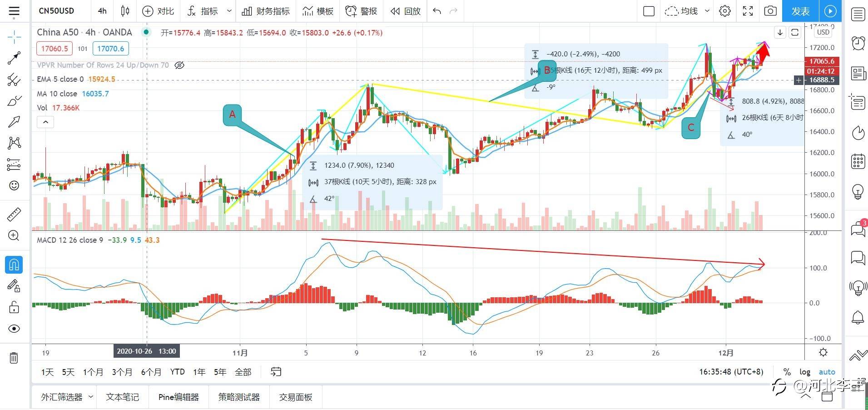Select the arrow annotation tool
The height and width of the screenshot is (410, 868).
pos(14,122)
